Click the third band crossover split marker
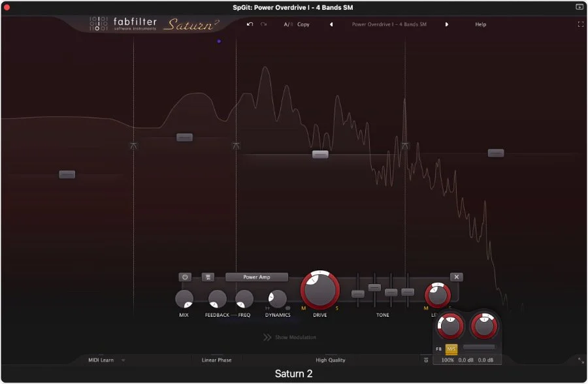 click(x=405, y=146)
